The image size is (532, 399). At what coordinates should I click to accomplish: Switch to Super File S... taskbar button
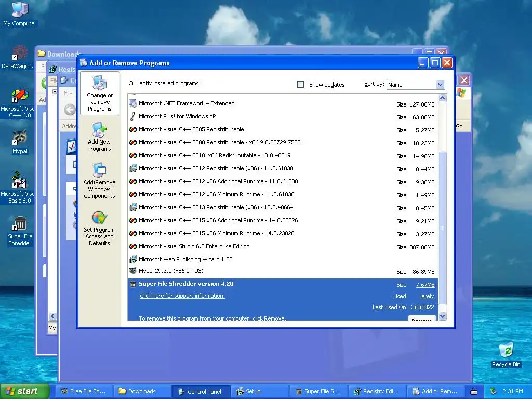pos(319,392)
